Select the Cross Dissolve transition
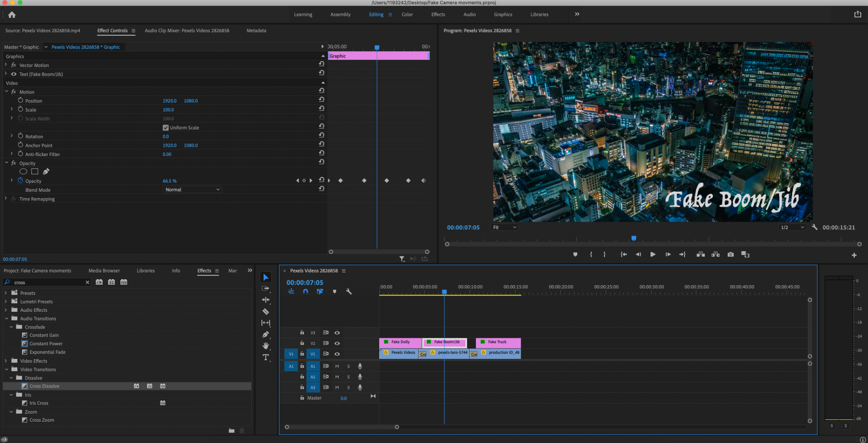 pyautogui.click(x=44, y=386)
